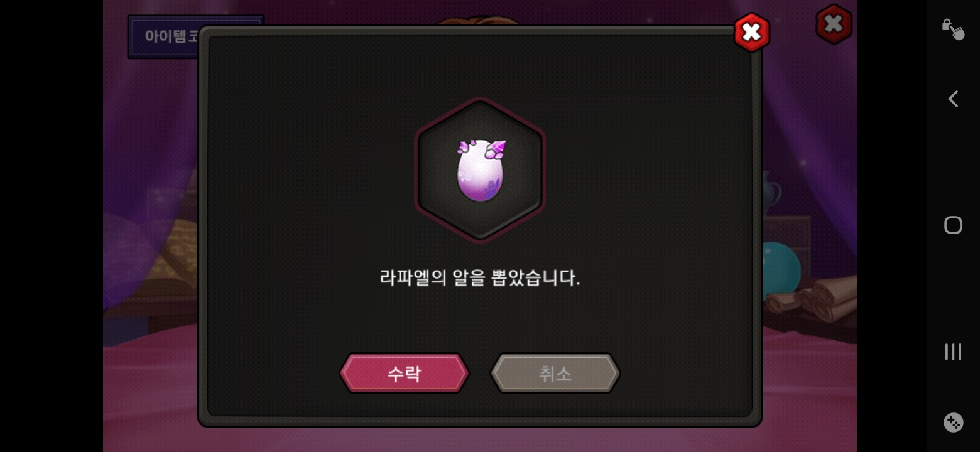Accept the egg with the 수락 button
The image size is (980, 452).
click(x=404, y=374)
